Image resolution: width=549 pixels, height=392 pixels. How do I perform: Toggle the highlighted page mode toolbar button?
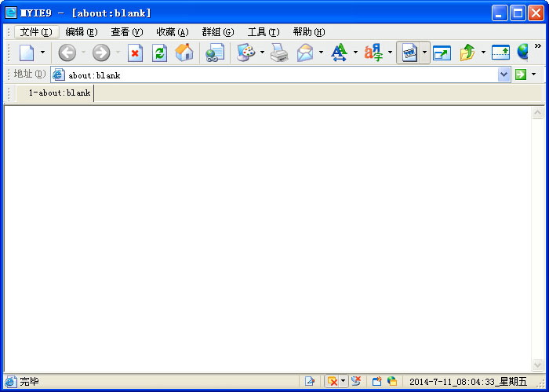coord(409,53)
